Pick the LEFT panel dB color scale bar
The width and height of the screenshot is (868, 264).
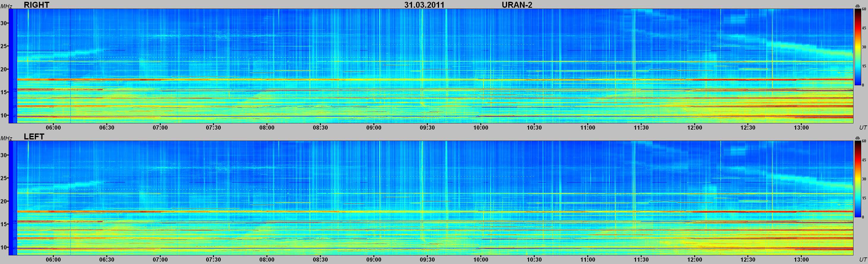(858, 179)
